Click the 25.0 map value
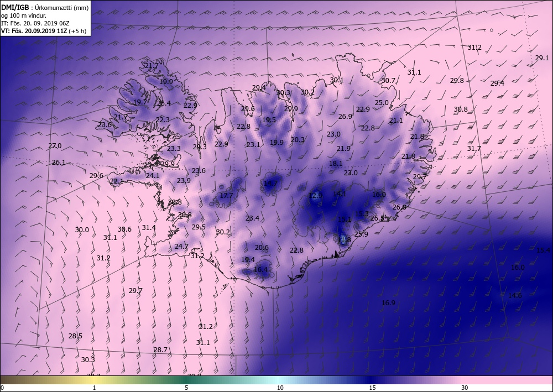The image size is (553, 392). coord(381,103)
